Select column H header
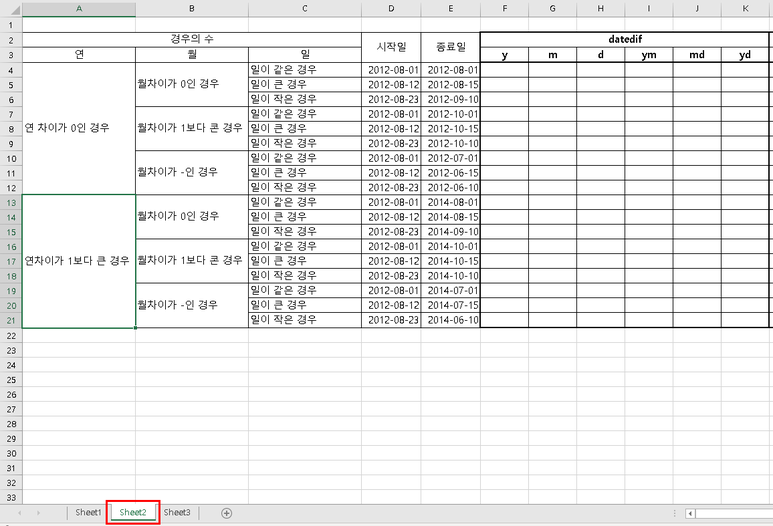 tap(600, 8)
